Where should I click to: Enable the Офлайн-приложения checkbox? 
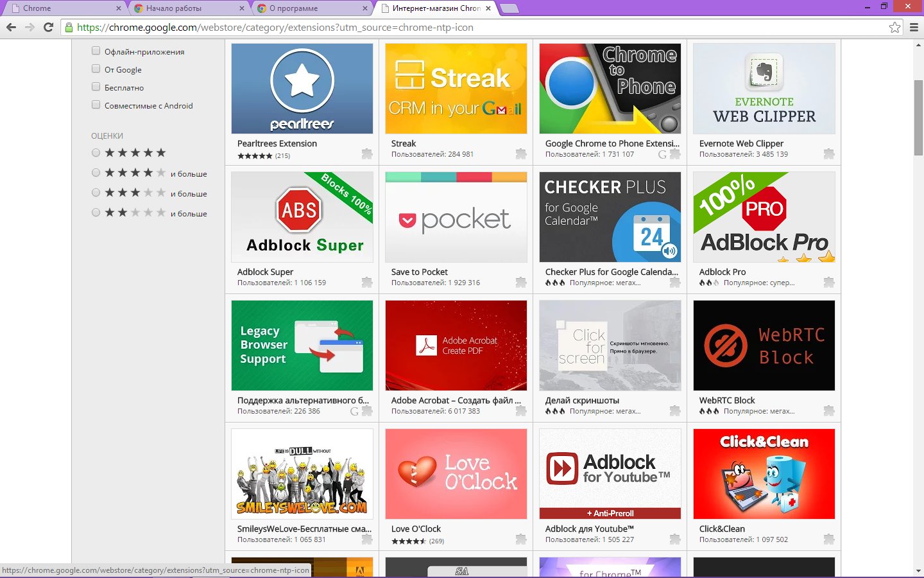tap(96, 51)
